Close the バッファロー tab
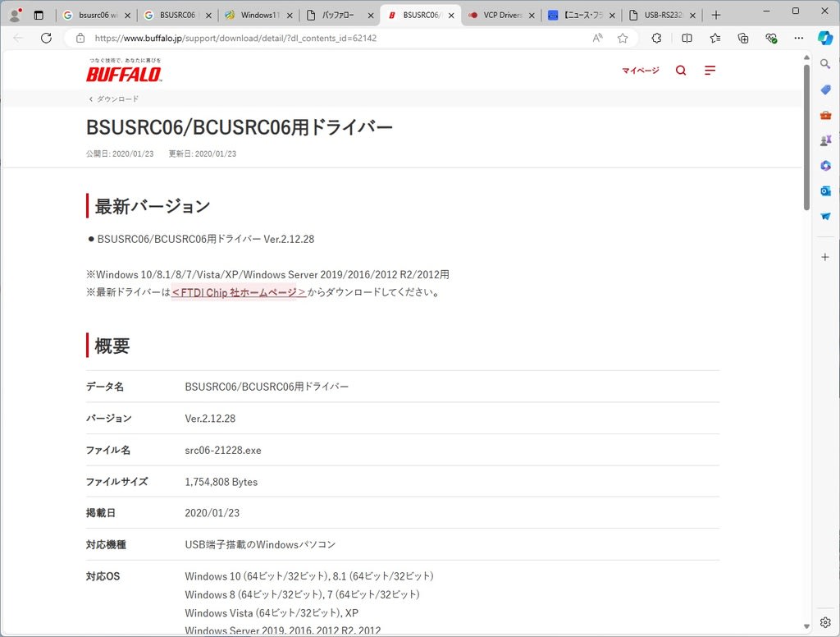Image resolution: width=840 pixels, height=637 pixels. (371, 16)
